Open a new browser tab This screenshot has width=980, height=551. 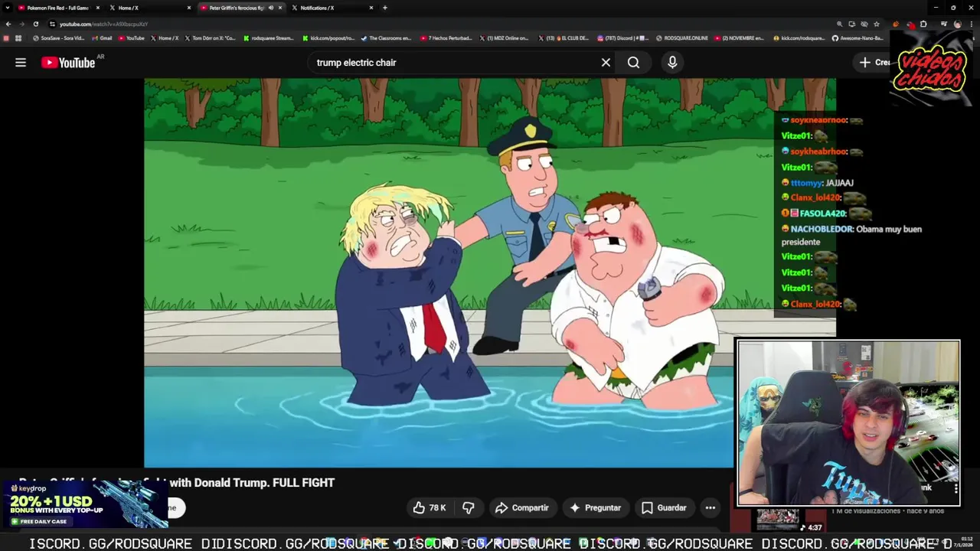tap(385, 8)
